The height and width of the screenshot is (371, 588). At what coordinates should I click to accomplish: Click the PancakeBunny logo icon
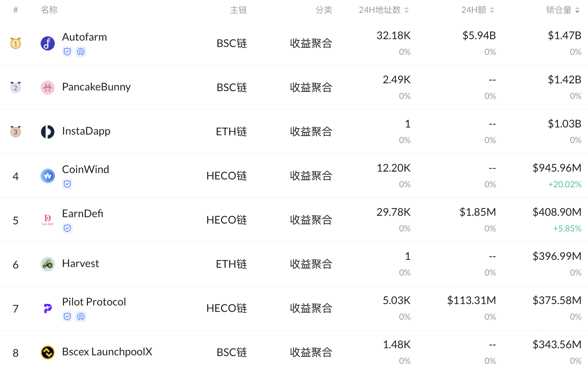click(x=47, y=87)
